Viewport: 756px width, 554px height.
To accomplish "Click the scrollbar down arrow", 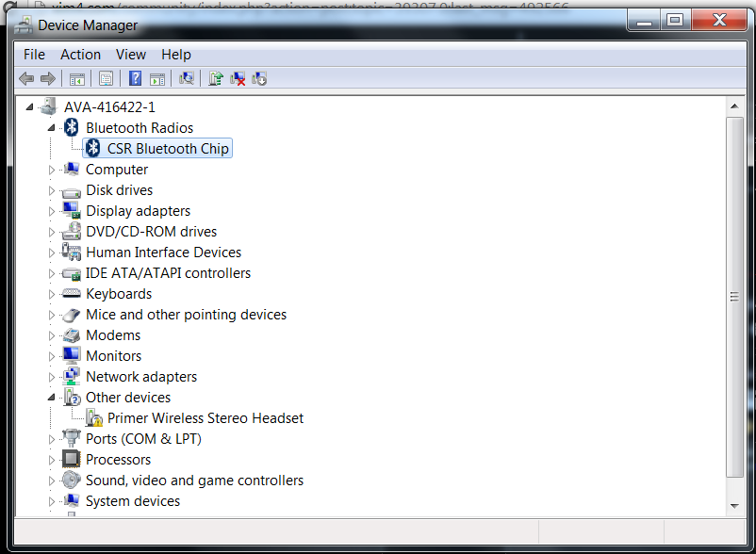I will 734,506.
